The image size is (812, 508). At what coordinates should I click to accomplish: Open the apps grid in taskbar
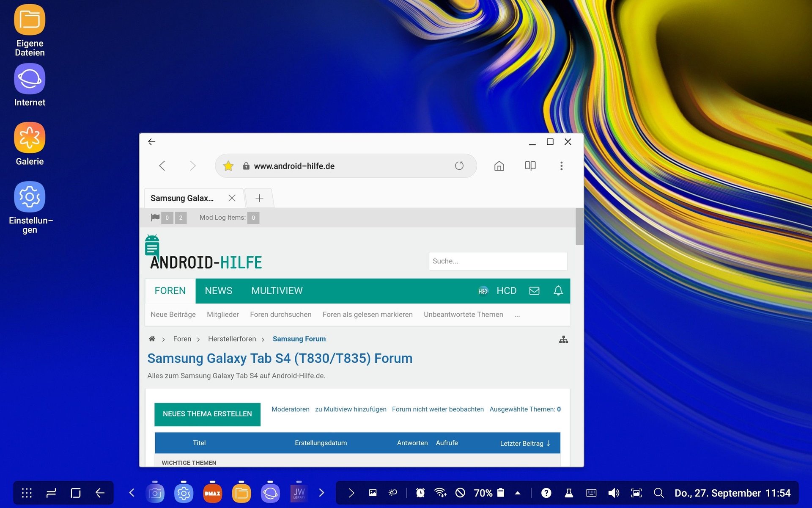pyautogui.click(x=27, y=493)
